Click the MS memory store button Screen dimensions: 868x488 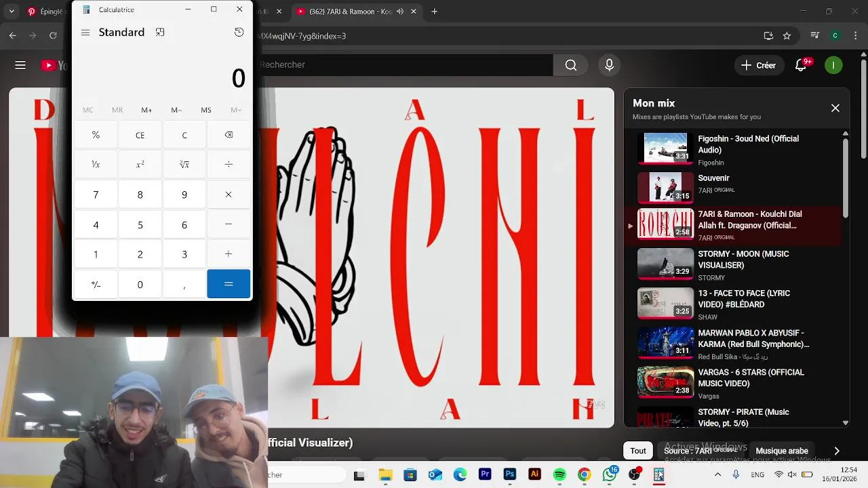206,110
